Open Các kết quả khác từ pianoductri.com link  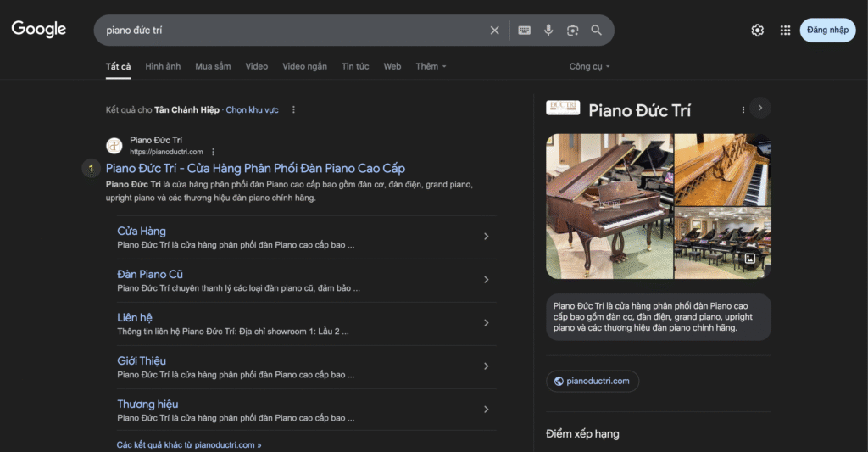click(189, 445)
